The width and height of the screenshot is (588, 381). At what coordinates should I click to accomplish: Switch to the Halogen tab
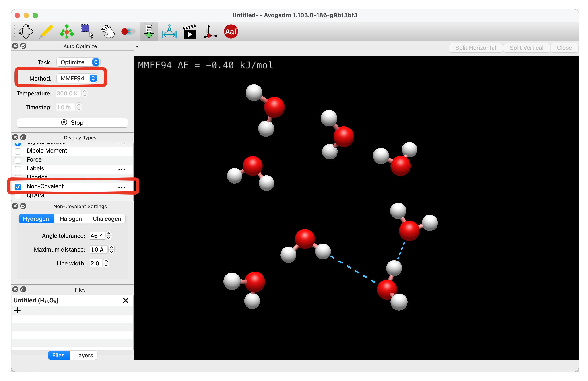(71, 219)
